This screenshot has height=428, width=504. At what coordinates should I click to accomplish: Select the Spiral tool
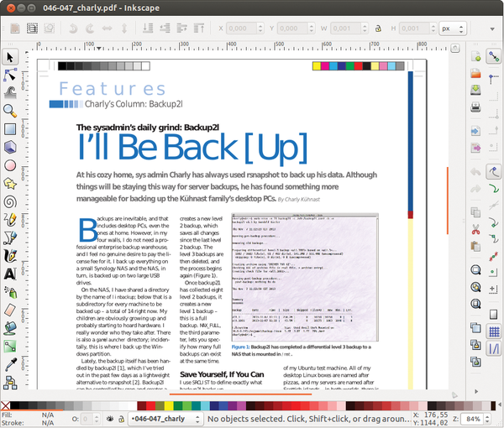10,202
